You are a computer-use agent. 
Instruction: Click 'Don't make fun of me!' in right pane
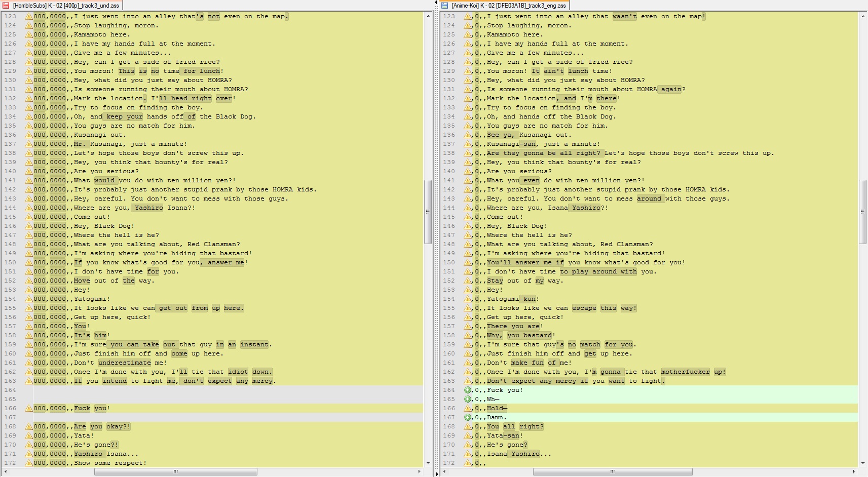[x=529, y=363]
